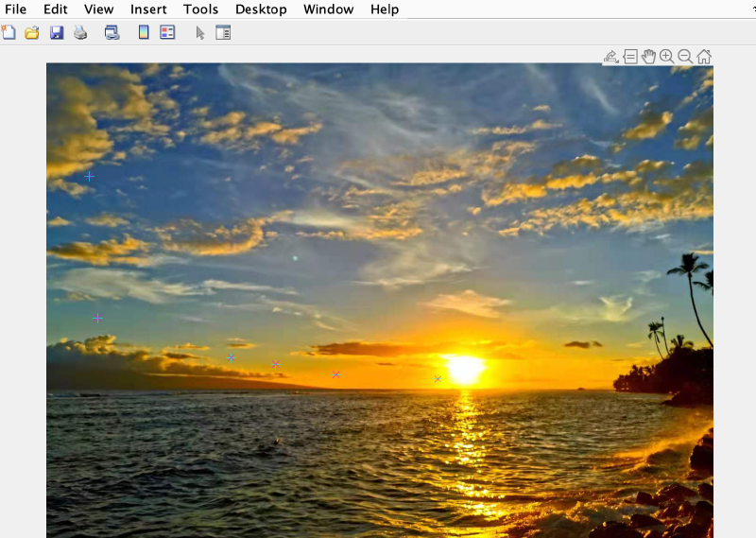Image resolution: width=756 pixels, height=538 pixels.
Task: Open the File menu
Action: pos(15,9)
